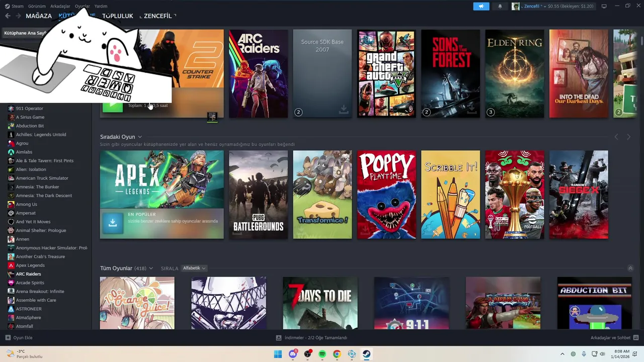Collapse the Tüm Oyunlar section chevron

(x=630, y=268)
